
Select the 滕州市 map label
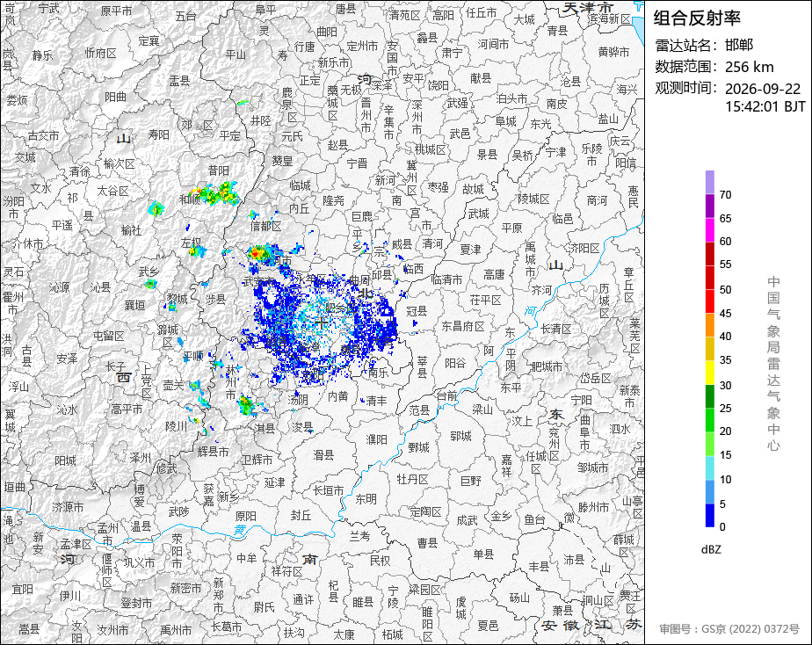pyautogui.click(x=593, y=507)
